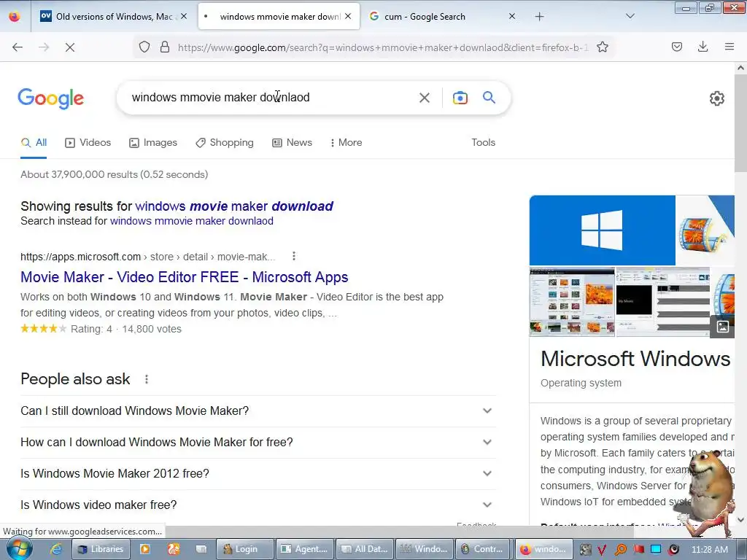Expand Is Windows Movie Maker 2012 free
The width and height of the screenshot is (747, 560).
click(258, 474)
